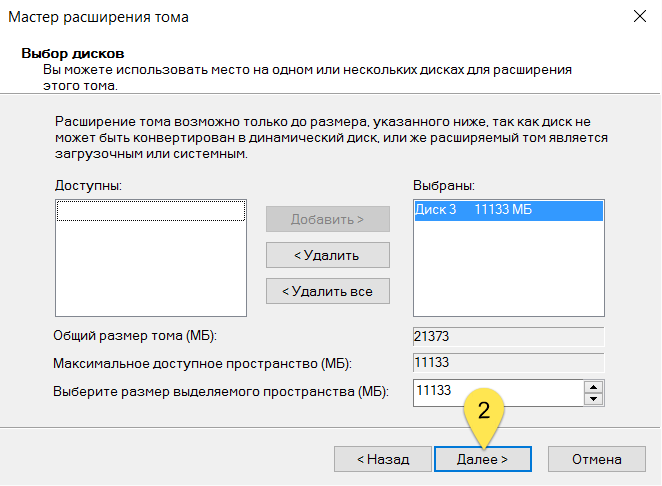The height and width of the screenshot is (486, 662).
Task: Increase allocated space with the up arrow
Action: tap(594, 385)
